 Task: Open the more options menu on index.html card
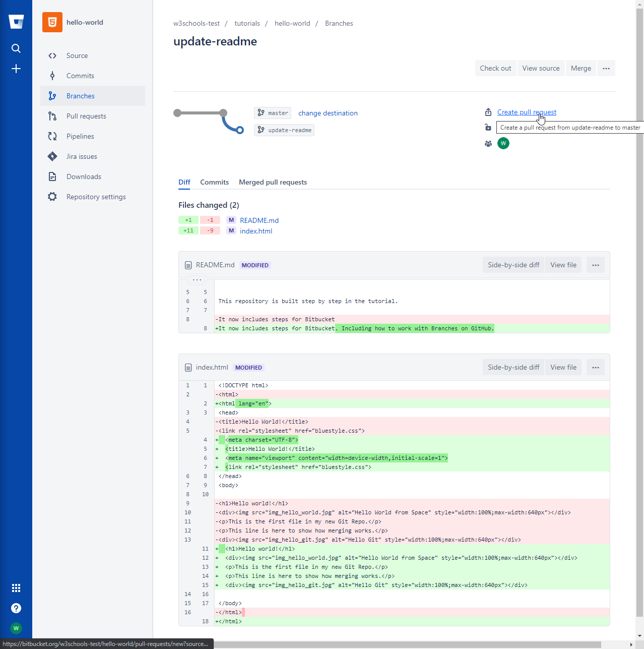pyautogui.click(x=595, y=367)
